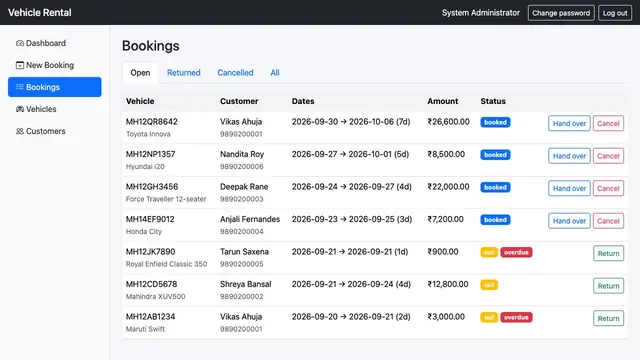
Task: Open the Customers section
Action: tap(55, 131)
